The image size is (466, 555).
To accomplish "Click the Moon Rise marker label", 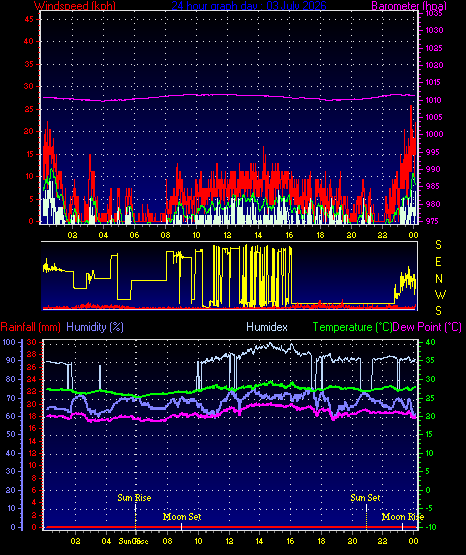I will 403,517.
